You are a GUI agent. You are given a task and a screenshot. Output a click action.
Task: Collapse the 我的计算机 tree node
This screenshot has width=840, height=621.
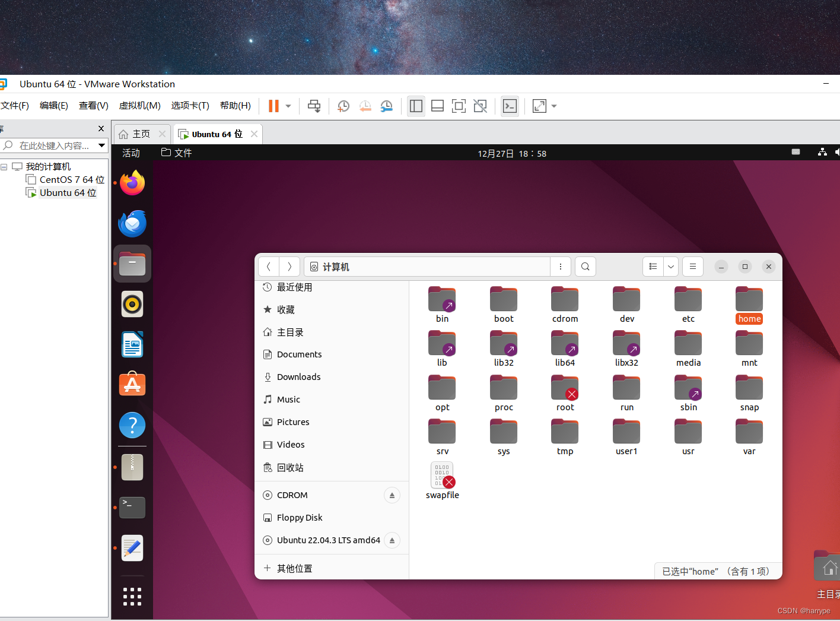pyautogui.click(x=4, y=167)
